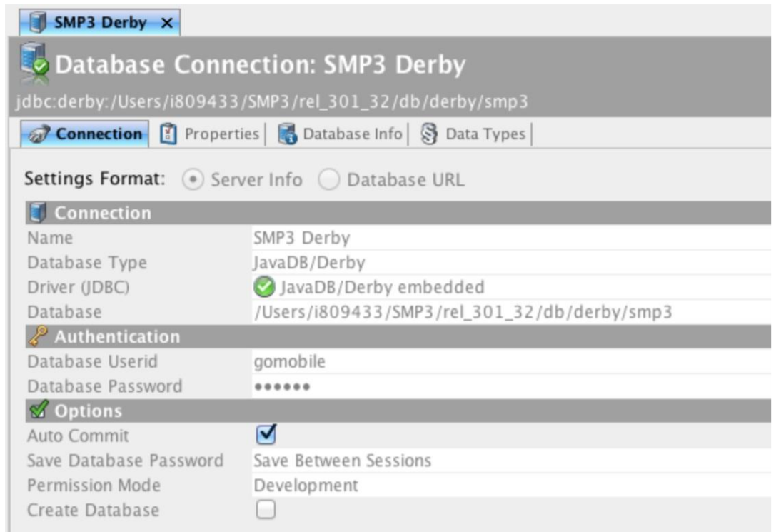Click the Settings Format label
This screenshot has width=776, height=532.
coord(95,178)
